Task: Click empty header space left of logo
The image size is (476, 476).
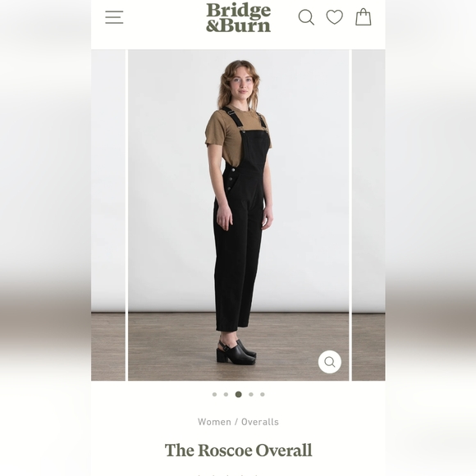Action: [164, 17]
